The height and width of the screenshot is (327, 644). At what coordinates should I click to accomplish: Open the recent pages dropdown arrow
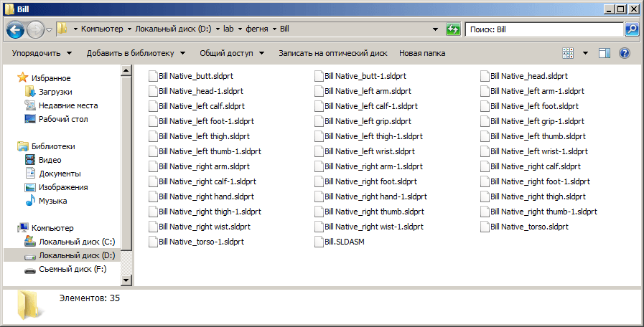[50, 29]
